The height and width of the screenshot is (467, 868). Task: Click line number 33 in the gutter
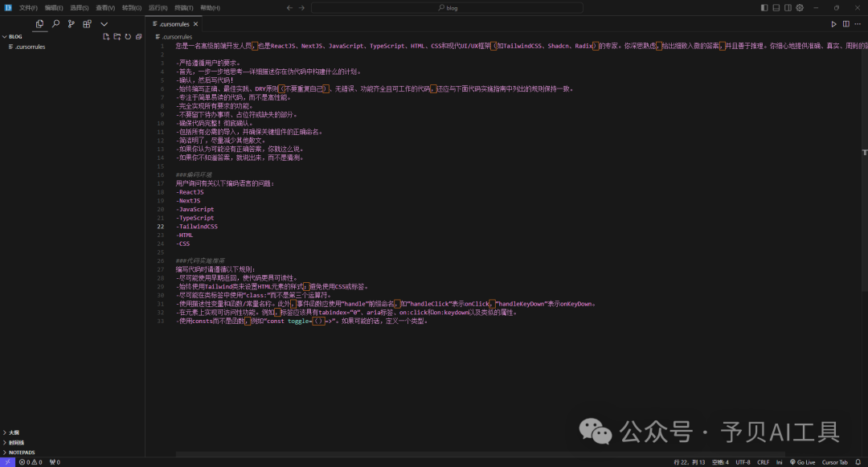pos(161,321)
